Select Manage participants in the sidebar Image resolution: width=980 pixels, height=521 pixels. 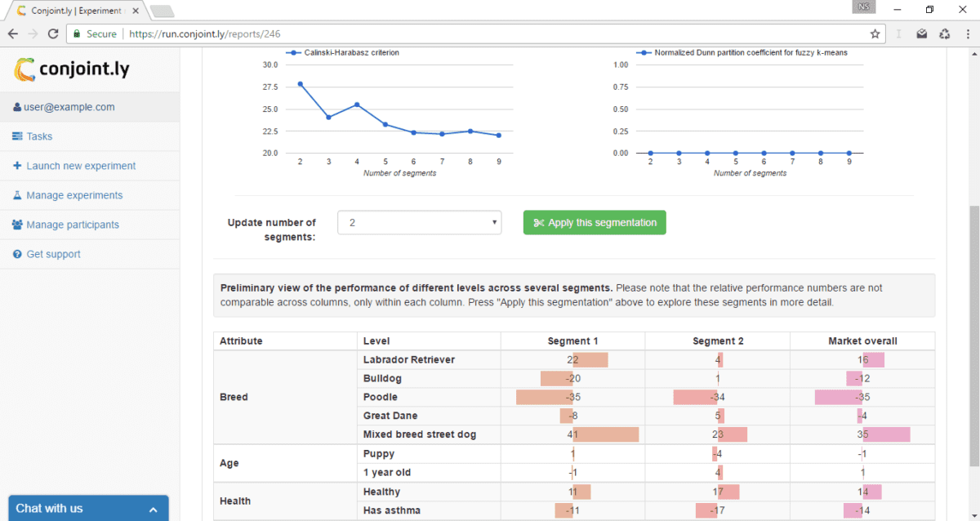[x=72, y=225]
